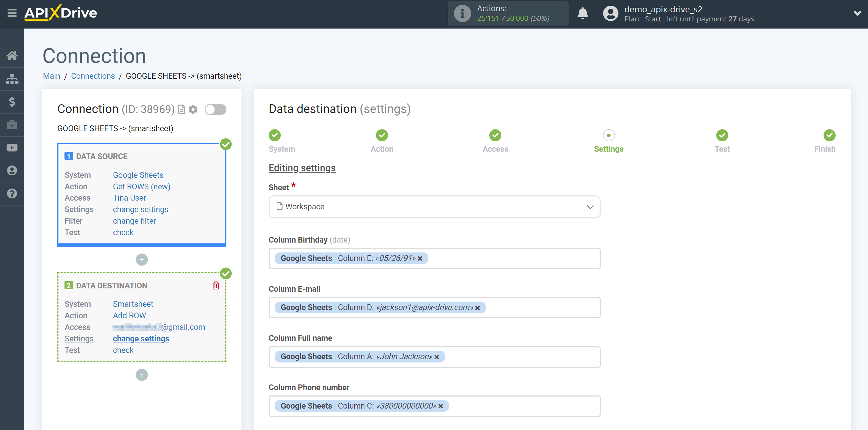Click the connection name field
Image resolution: width=868 pixels, height=430 pixels.
[142, 128]
